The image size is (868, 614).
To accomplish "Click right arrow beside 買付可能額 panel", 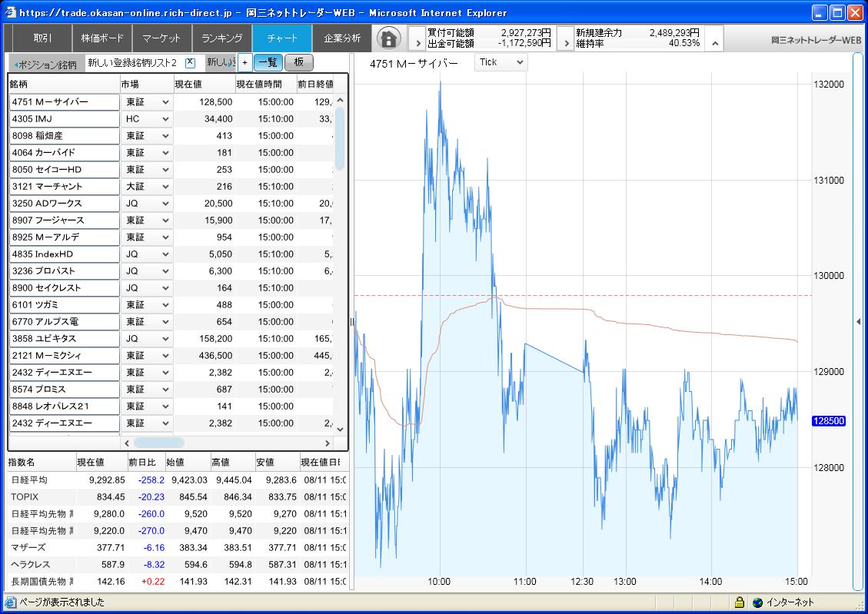I will coord(417,44).
